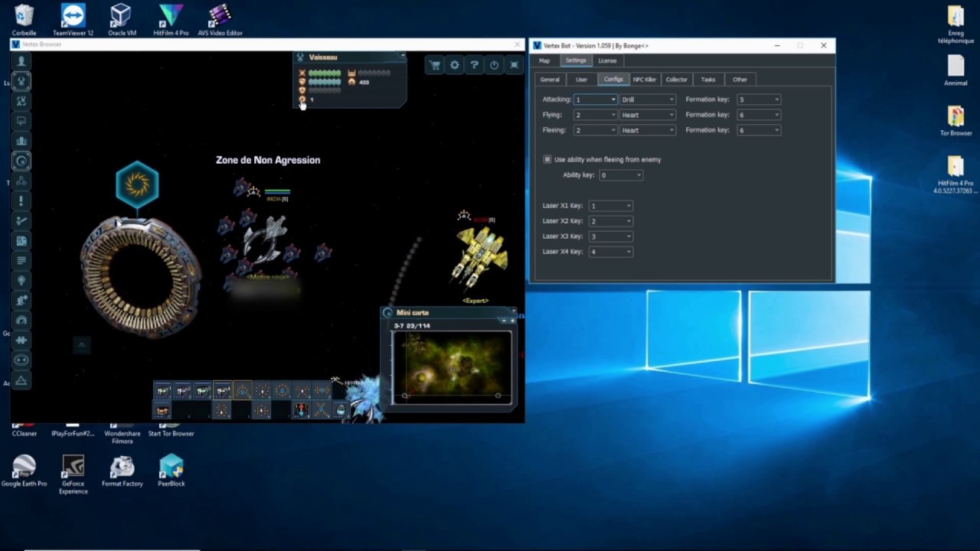Toggle 'Use ability when fleeing from enemy' checkbox
Image resolution: width=980 pixels, height=551 pixels.
547,159
